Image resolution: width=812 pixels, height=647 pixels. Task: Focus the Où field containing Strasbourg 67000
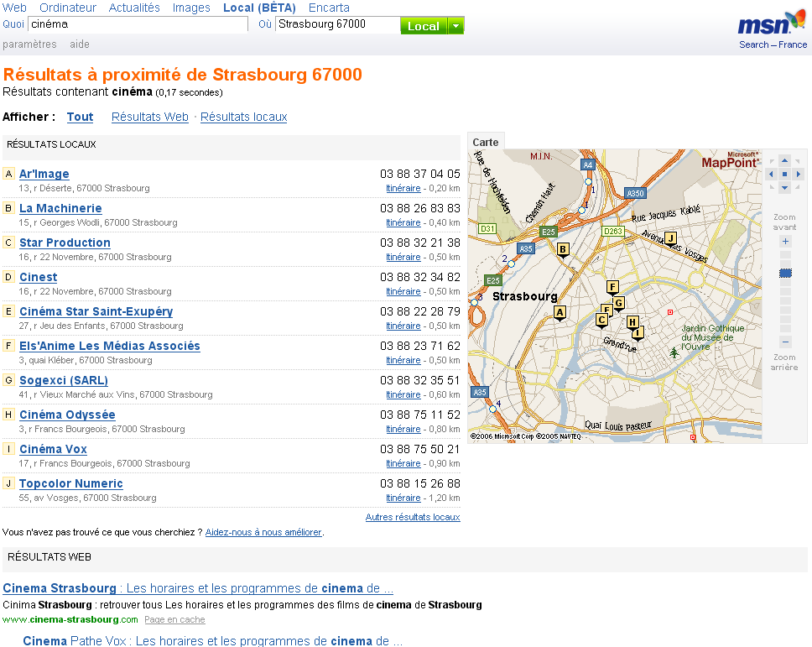(338, 24)
